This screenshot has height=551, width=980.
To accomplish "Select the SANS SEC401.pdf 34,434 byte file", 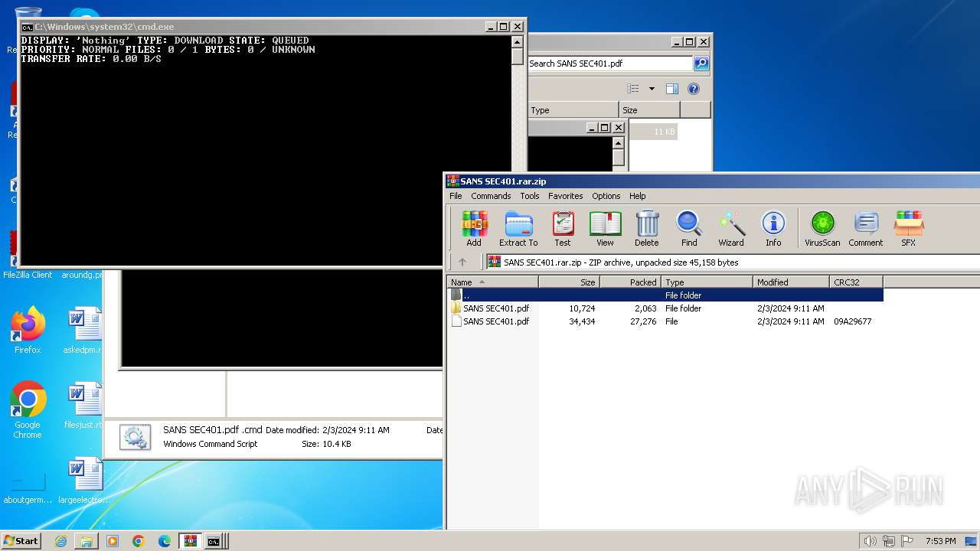I will [x=665, y=321].
